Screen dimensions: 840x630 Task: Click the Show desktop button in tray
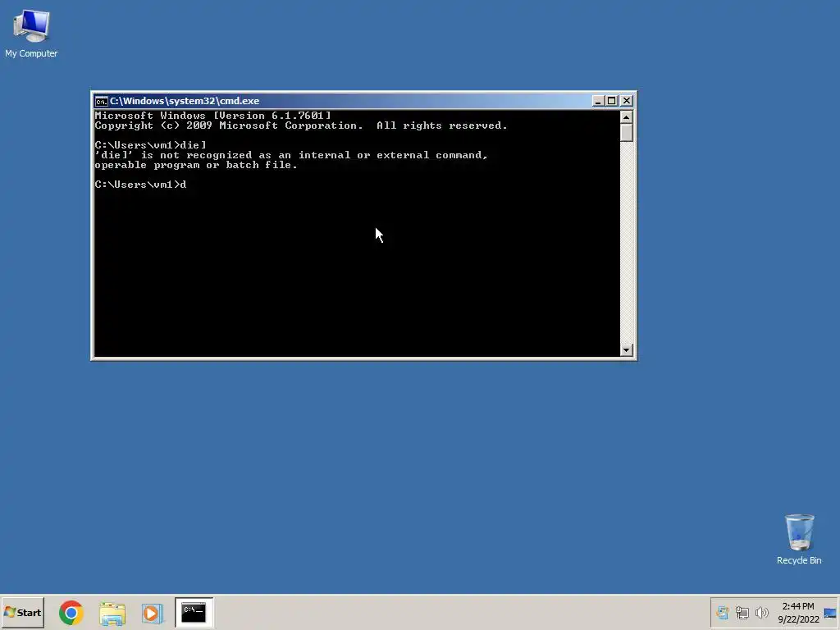click(x=831, y=612)
